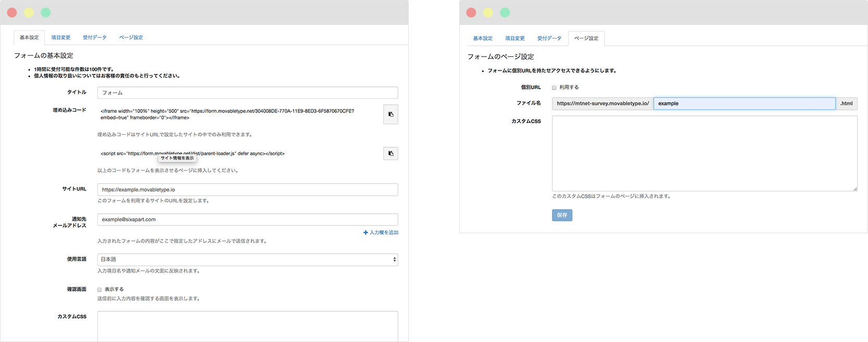Enable the 利用する checkbox for 個別URL
868x342 pixels.
point(554,87)
